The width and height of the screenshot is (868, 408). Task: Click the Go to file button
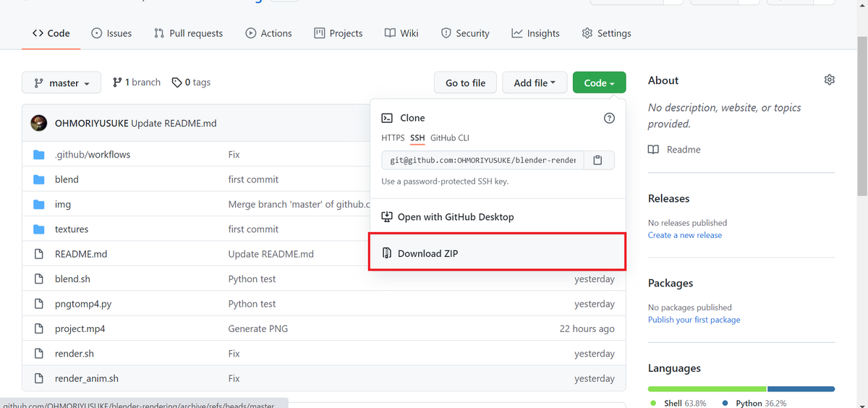point(465,83)
